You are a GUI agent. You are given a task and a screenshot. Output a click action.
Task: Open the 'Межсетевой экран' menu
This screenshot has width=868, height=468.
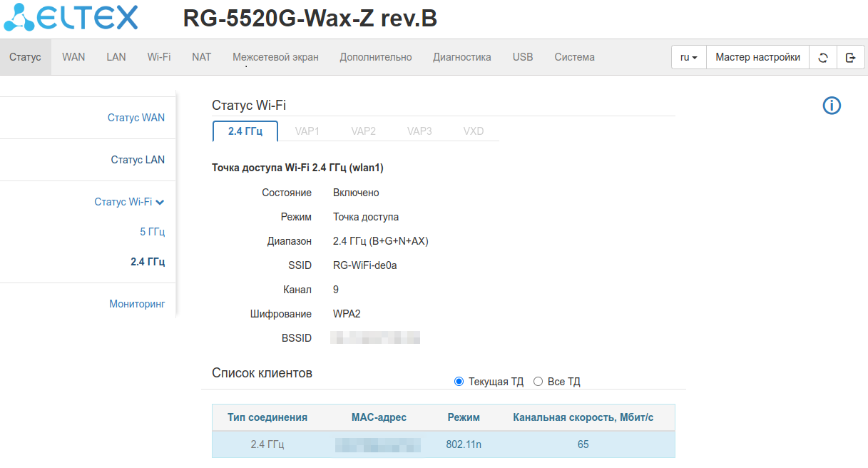tap(275, 57)
